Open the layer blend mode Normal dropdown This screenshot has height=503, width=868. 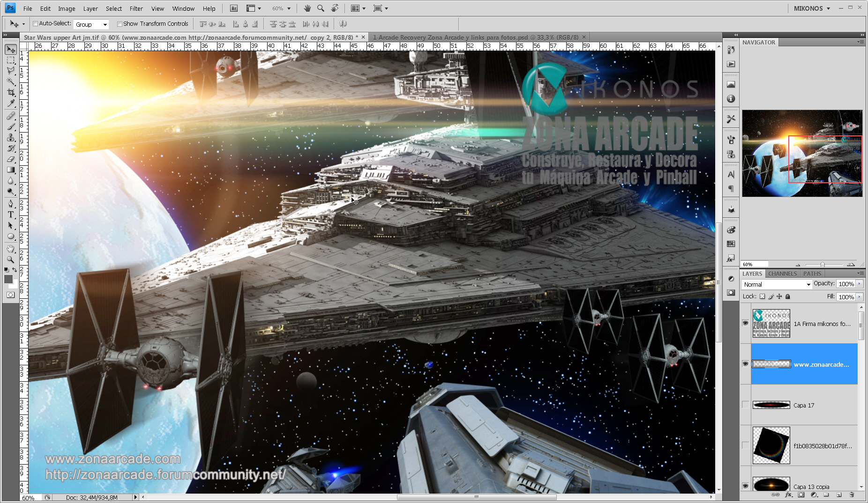pyautogui.click(x=777, y=284)
